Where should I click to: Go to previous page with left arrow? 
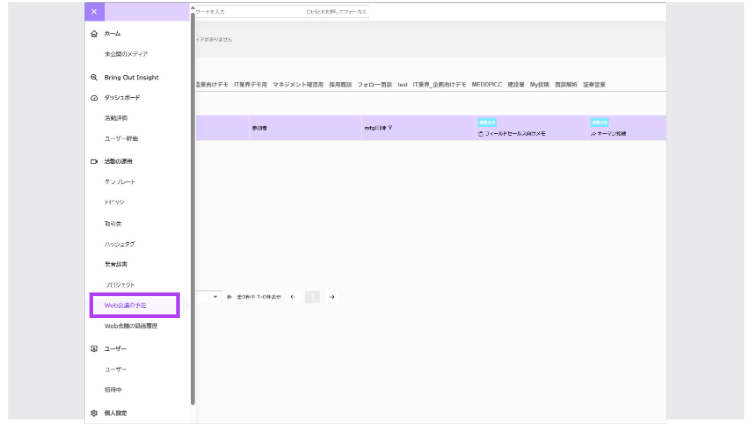click(293, 297)
